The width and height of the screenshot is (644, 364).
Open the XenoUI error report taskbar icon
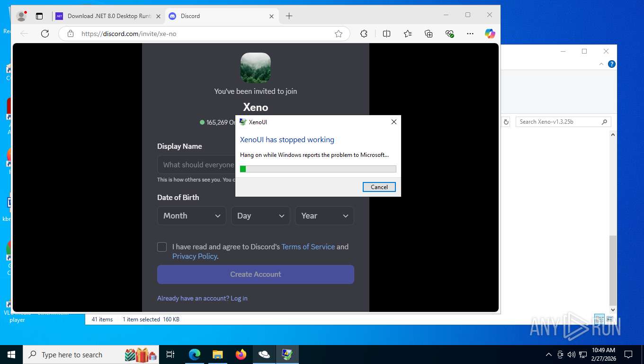(x=287, y=355)
